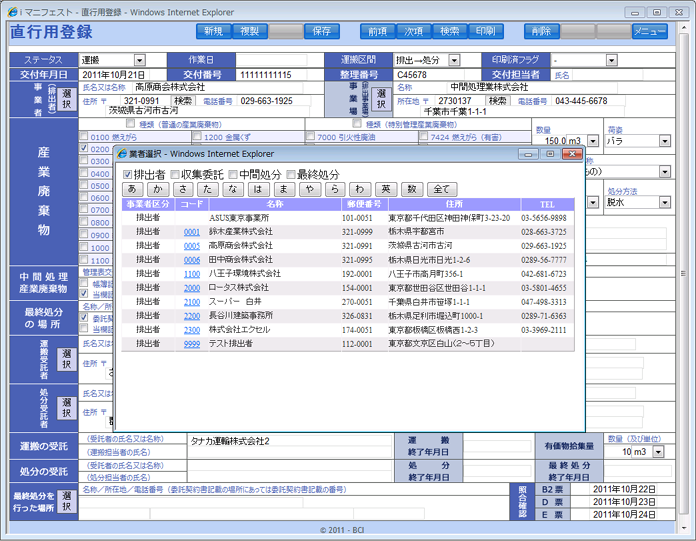Click 選択 button for 処分受託者

coord(67,408)
